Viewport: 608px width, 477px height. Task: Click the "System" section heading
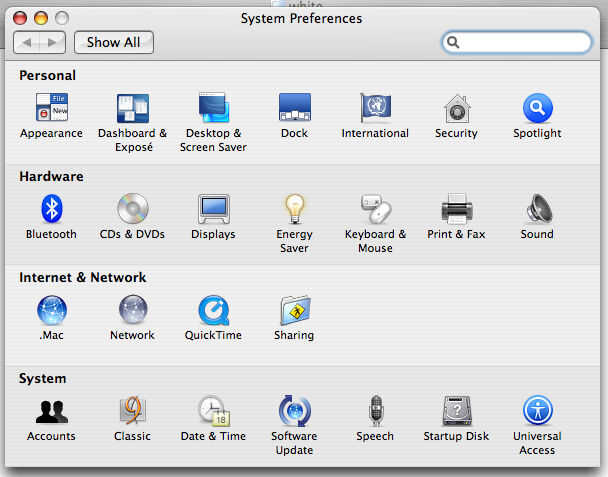pyautogui.click(x=43, y=378)
